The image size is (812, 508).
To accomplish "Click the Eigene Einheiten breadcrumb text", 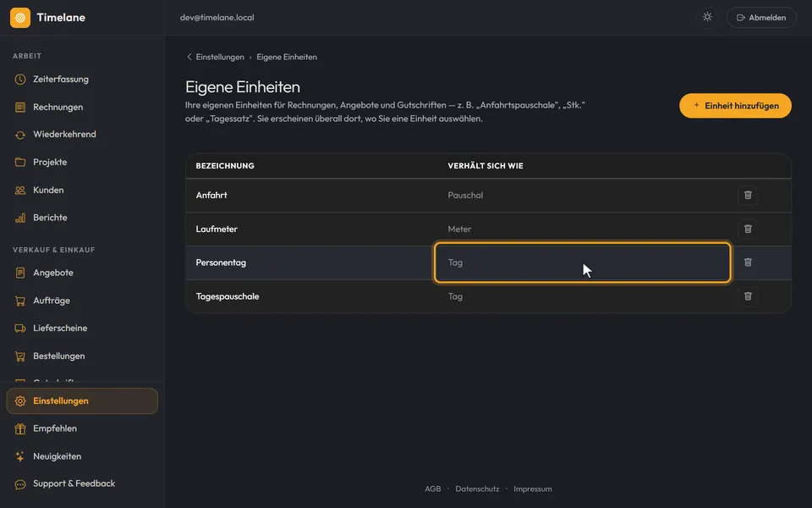I will tap(287, 57).
